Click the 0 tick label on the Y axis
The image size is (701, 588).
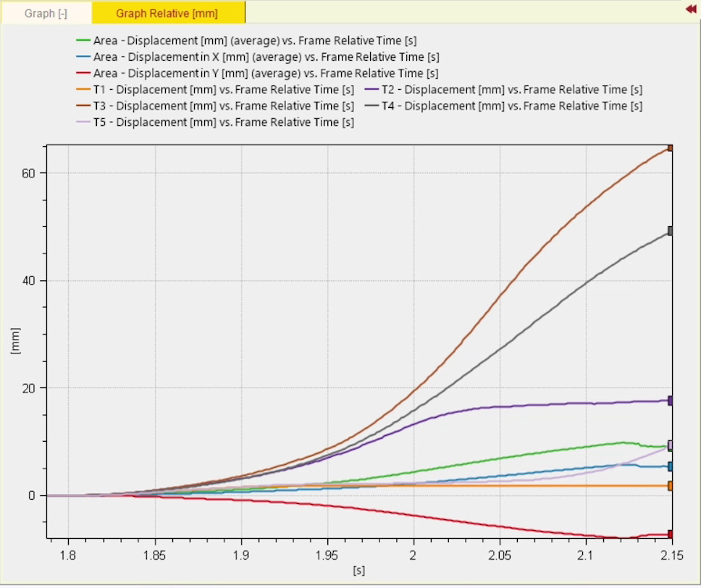(31, 495)
